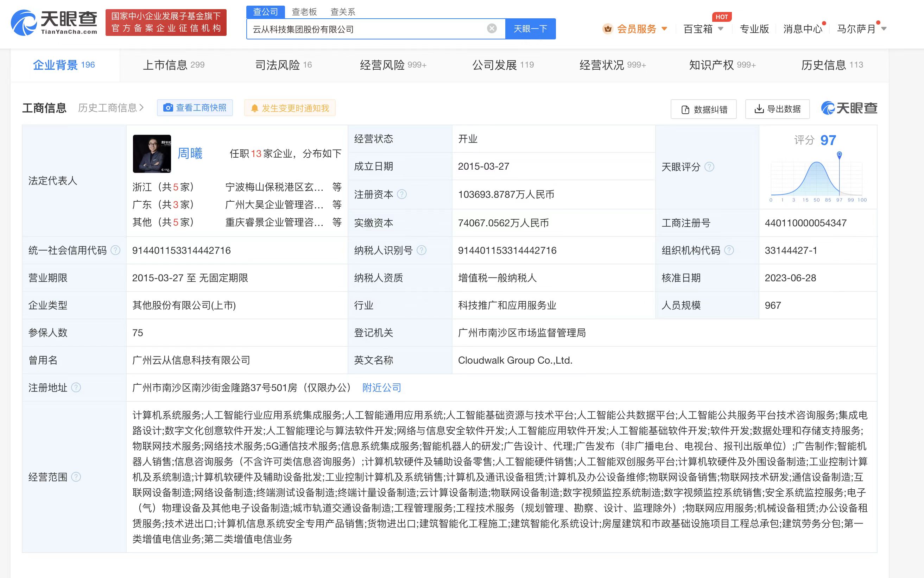The width and height of the screenshot is (924, 578).
Task: Click the official credit agency red banner
Action: [166, 22]
